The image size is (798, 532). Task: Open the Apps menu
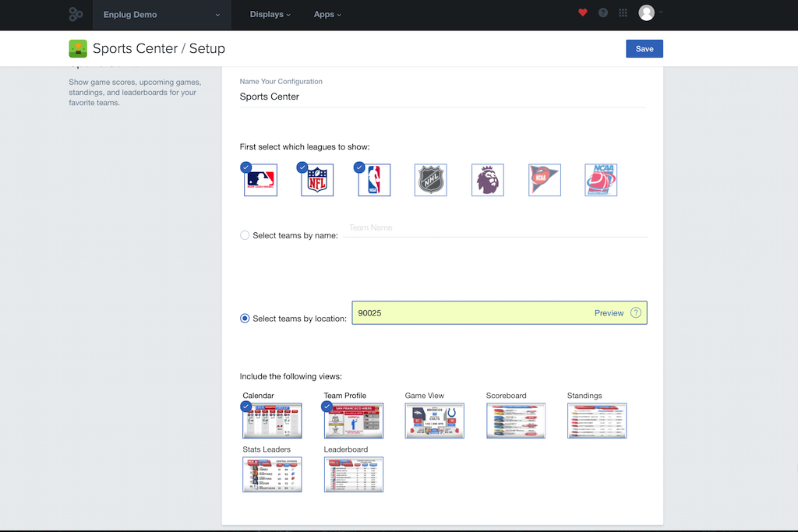(x=327, y=14)
